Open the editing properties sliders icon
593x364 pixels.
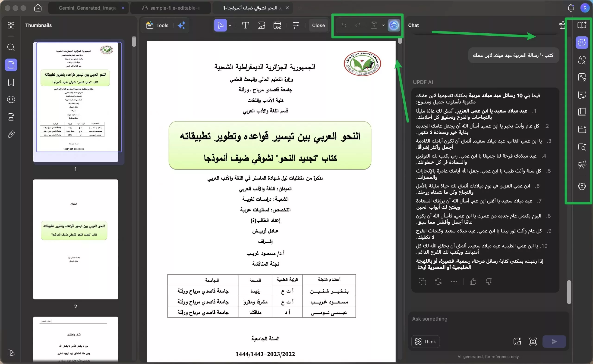click(x=296, y=25)
